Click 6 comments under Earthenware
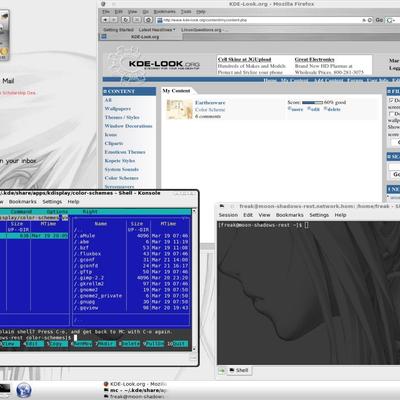The height and width of the screenshot is (400, 400). pyautogui.click(x=208, y=116)
